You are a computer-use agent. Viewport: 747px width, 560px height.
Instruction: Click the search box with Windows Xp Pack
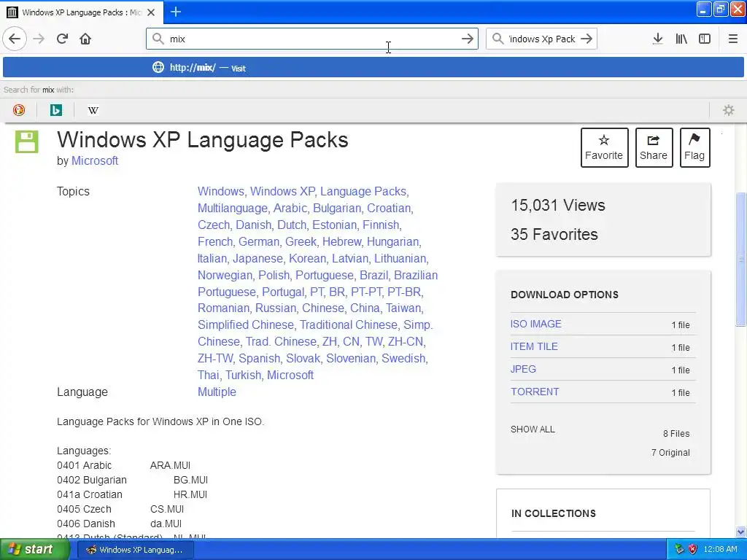point(541,39)
